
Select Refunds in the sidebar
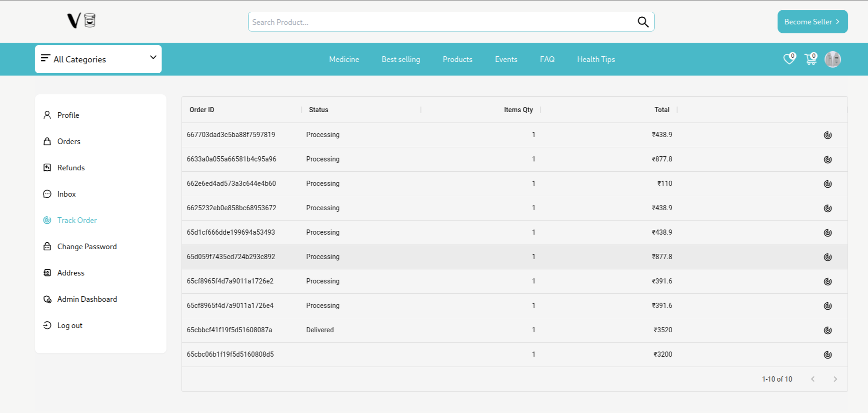[71, 168]
